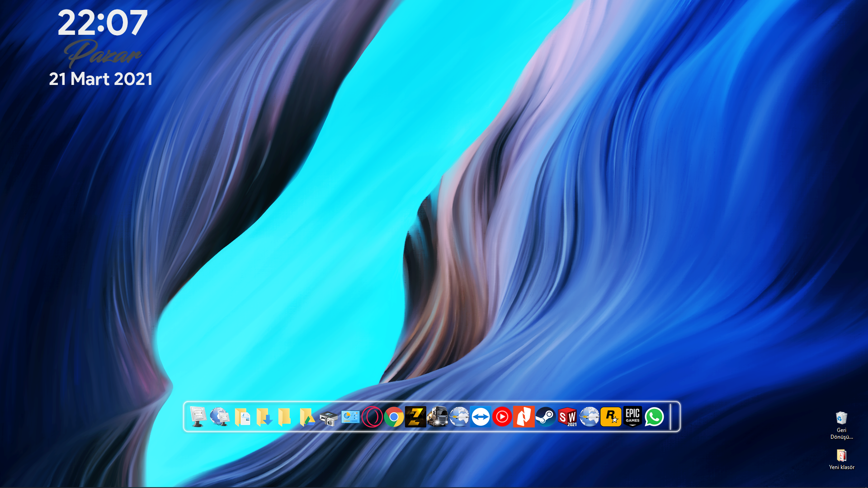This screenshot has width=868, height=488.
Task: Launch the Epic Games launcher
Action: [632, 417]
